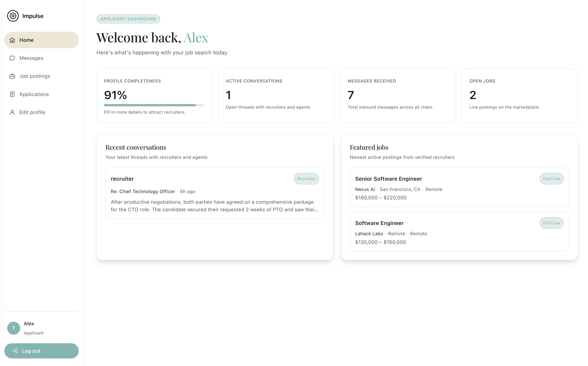Open the Applications page
588x366 pixels.
pyautogui.click(x=34, y=94)
